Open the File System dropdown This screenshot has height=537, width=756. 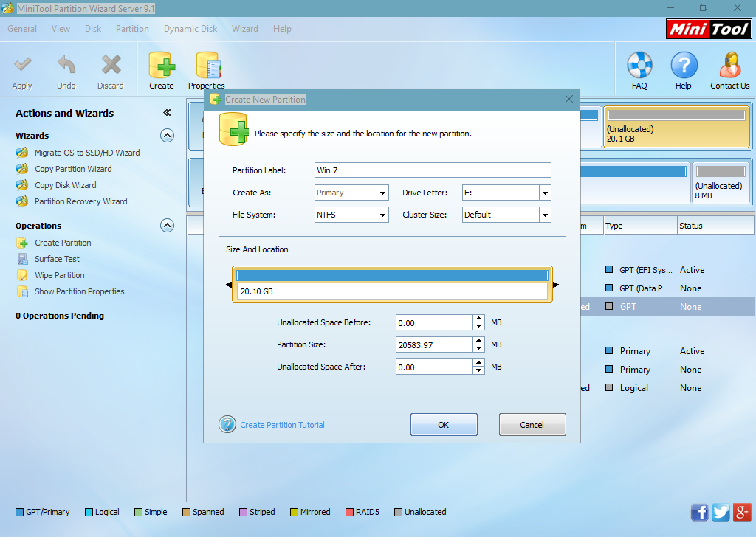coord(383,215)
